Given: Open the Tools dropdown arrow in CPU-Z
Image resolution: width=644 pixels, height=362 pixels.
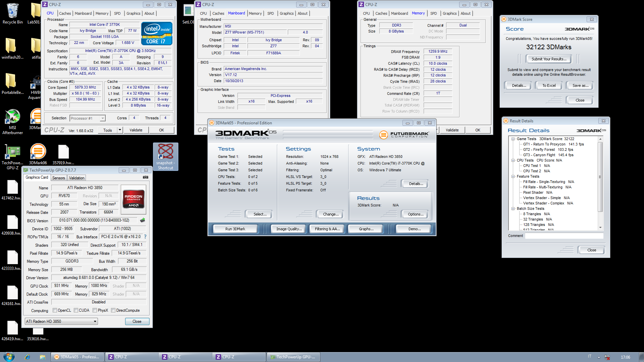Looking at the screenshot, I should click(120, 130).
